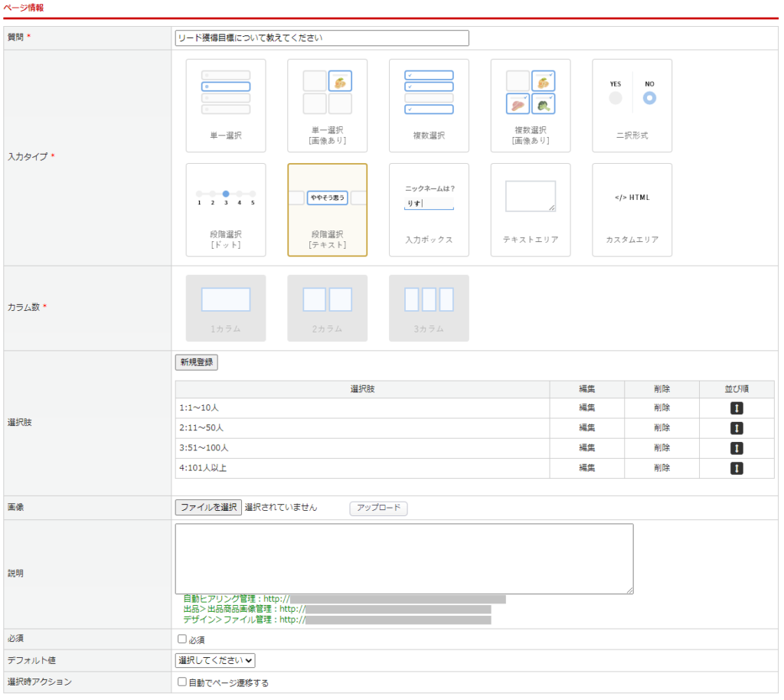Toggle 自動でページ遷移する checkbox
Screen dimensions: 784x700
click(x=182, y=682)
